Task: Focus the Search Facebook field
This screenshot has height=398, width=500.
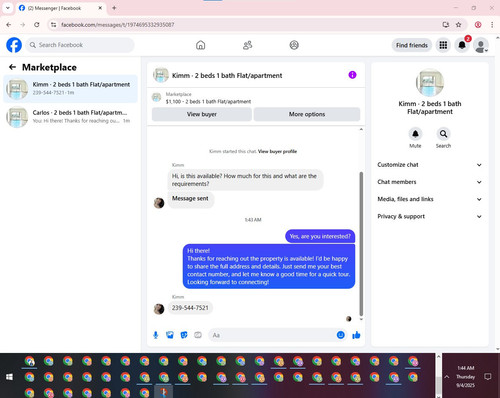Action: coord(80,45)
